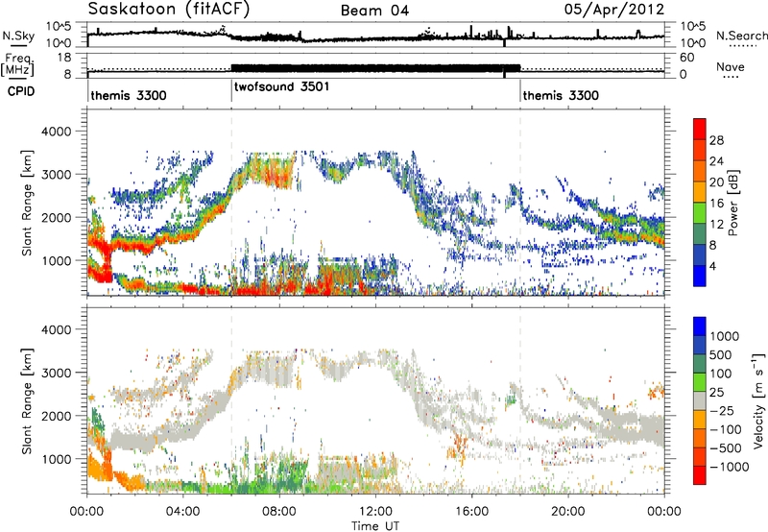Click the 'N.Sky' legend label
The image size is (768, 532).
[18, 36]
